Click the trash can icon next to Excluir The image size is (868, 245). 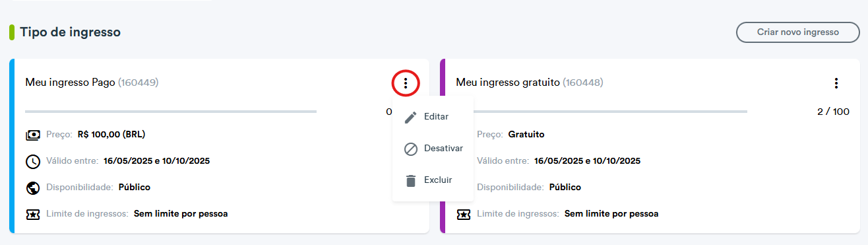click(x=411, y=180)
